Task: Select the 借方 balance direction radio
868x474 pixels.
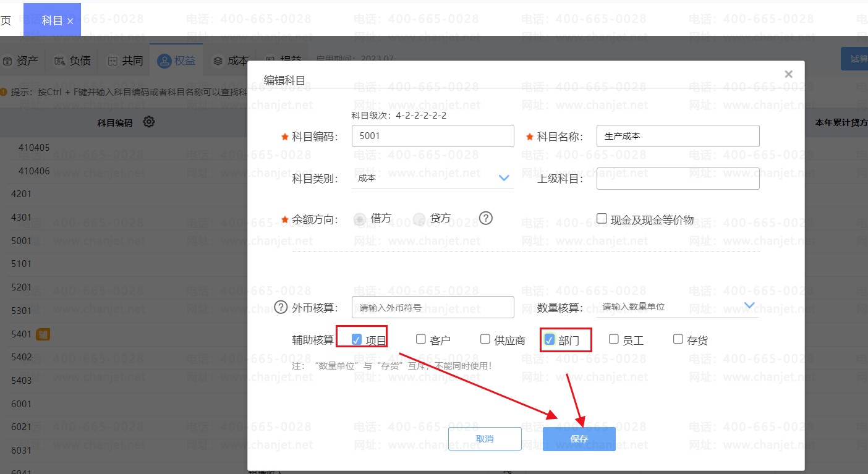Action: pos(359,218)
